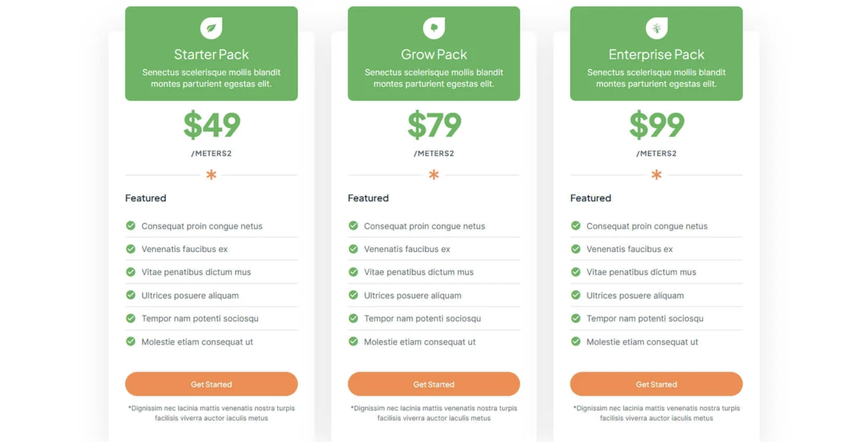Select the Grow Pack heading

434,55
